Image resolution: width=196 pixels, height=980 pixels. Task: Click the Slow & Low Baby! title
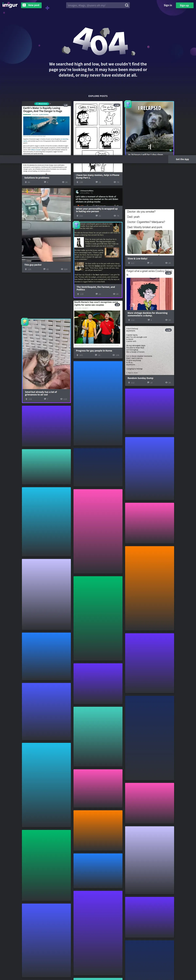[137, 258]
